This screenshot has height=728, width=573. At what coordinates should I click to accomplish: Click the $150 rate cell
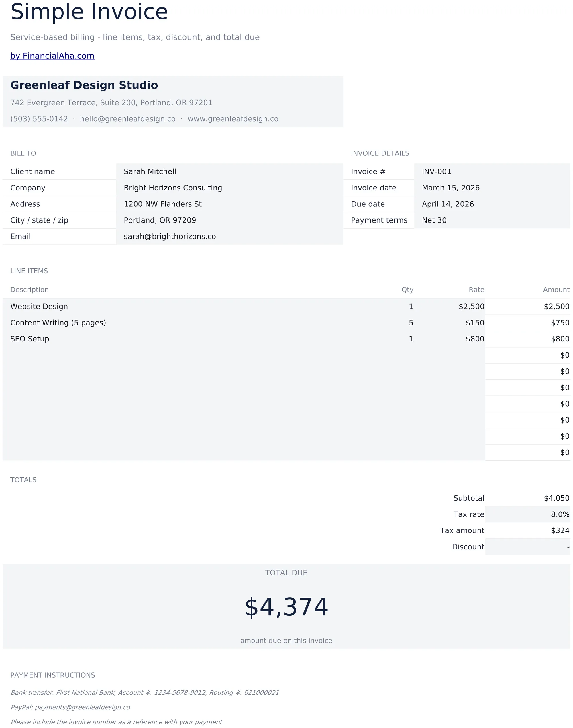point(450,323)
